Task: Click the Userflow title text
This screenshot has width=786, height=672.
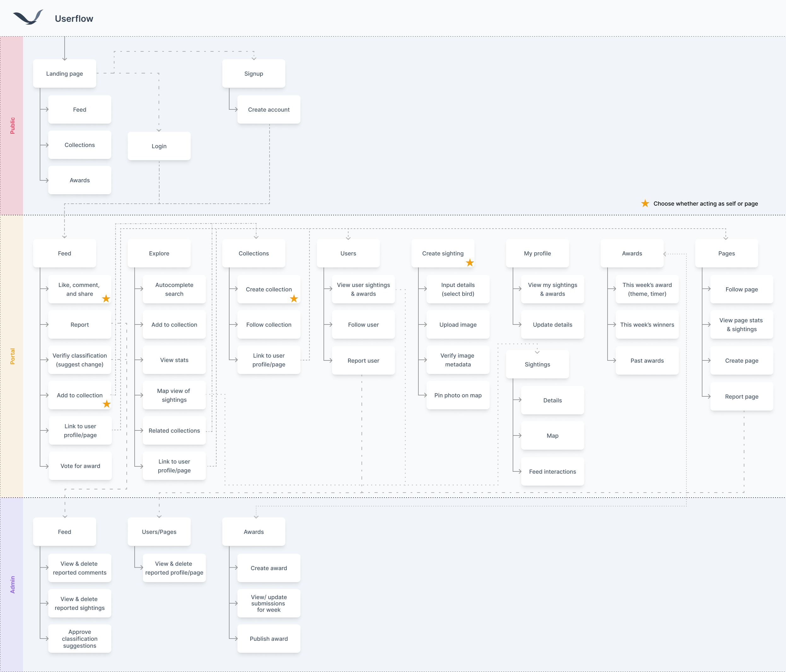Action: [73, 18]
